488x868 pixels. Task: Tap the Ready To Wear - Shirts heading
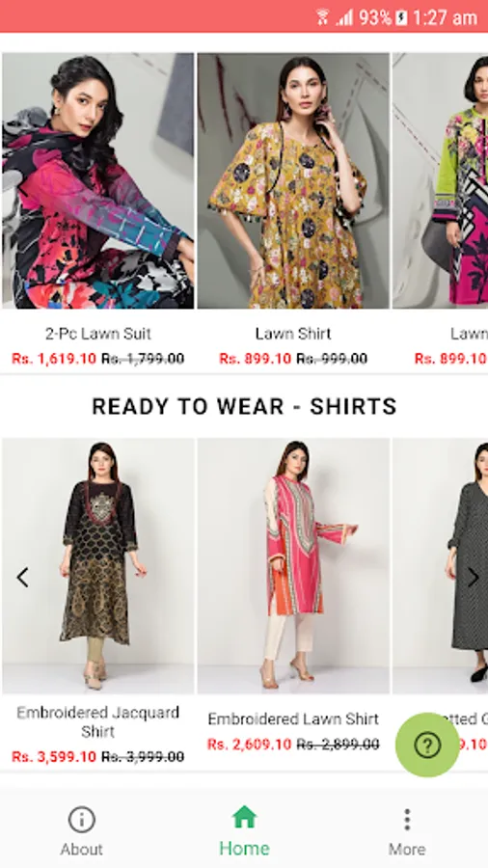[x=244, y=407]
